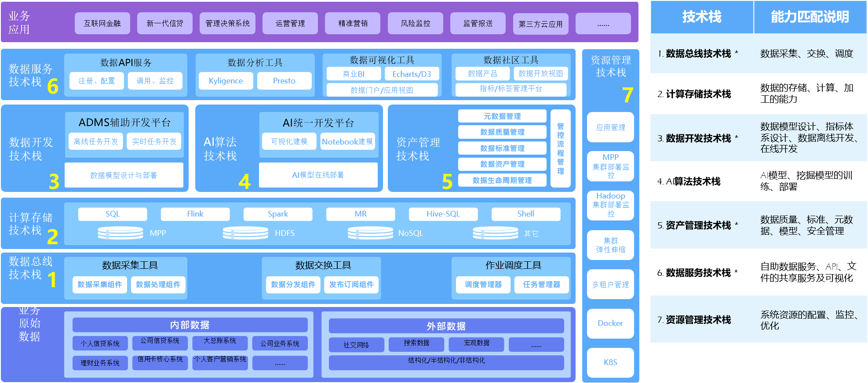Select the 新一代信贷 application box

point(165,23)
